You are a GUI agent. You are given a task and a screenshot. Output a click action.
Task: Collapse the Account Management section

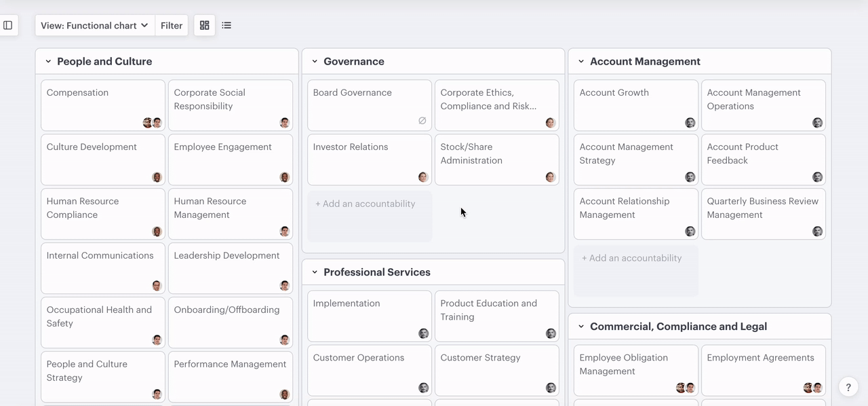pyautogui.click(x=581, y=62)
